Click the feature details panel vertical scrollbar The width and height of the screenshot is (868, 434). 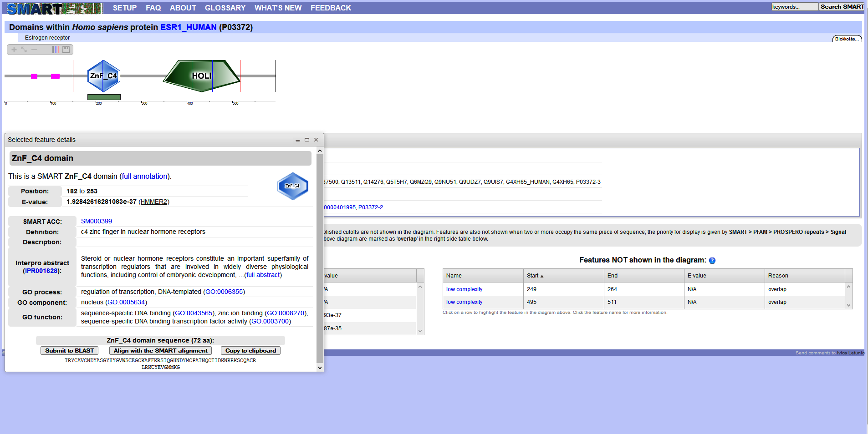click(320, 255)
